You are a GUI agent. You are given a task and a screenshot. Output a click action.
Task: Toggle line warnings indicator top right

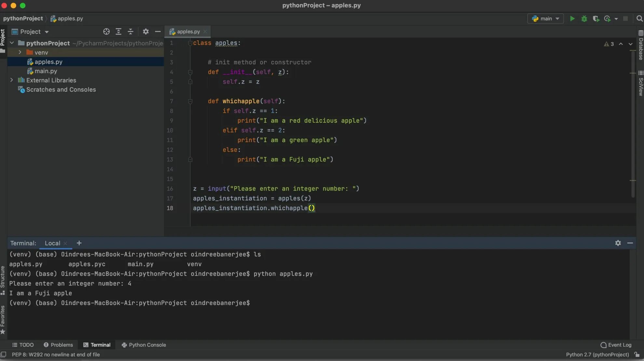pos(609,44)
